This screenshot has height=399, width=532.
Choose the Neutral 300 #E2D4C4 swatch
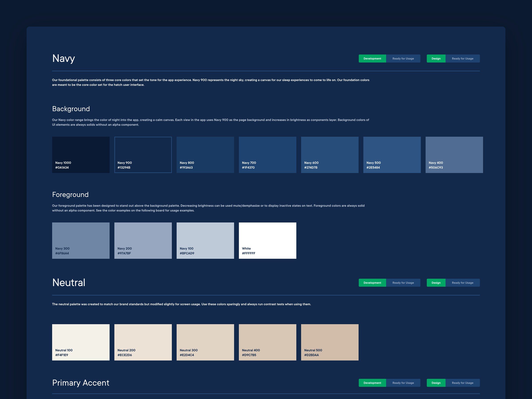[x=205, y=342]
